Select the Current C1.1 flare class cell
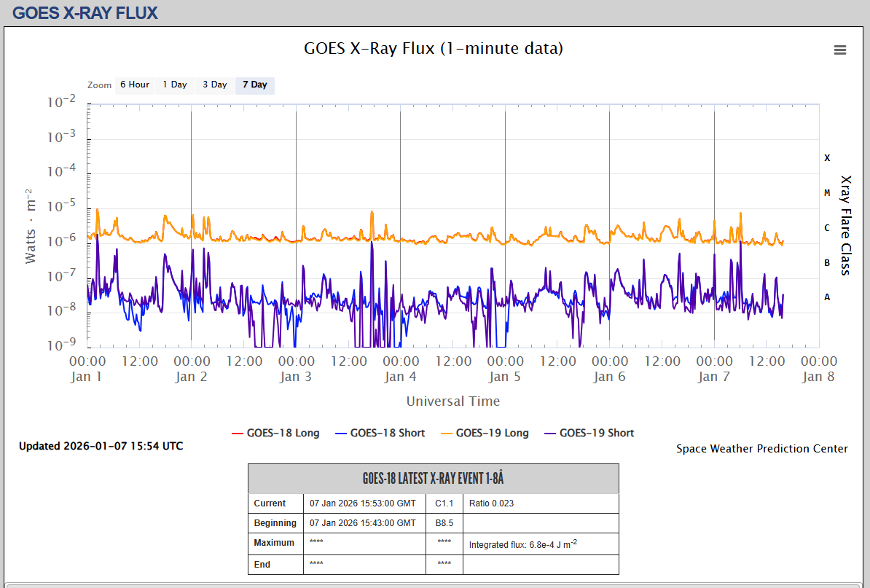870x588 pixels. click(x=444, y=503)
